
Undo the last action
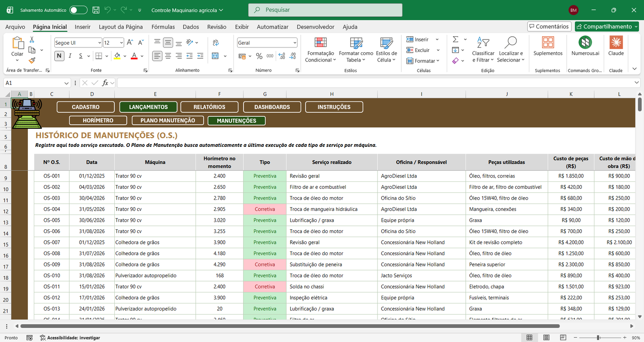click(x=107, y=10)
